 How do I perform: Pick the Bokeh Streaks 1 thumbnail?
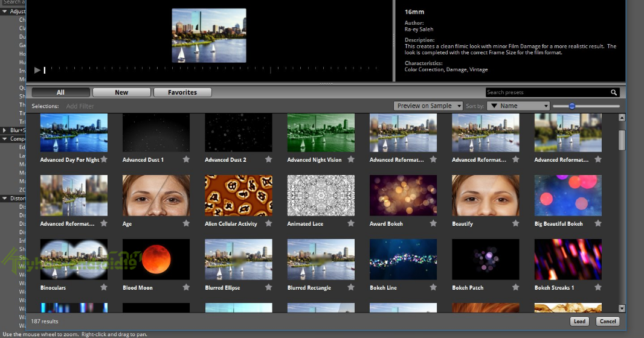click(568, 260)
